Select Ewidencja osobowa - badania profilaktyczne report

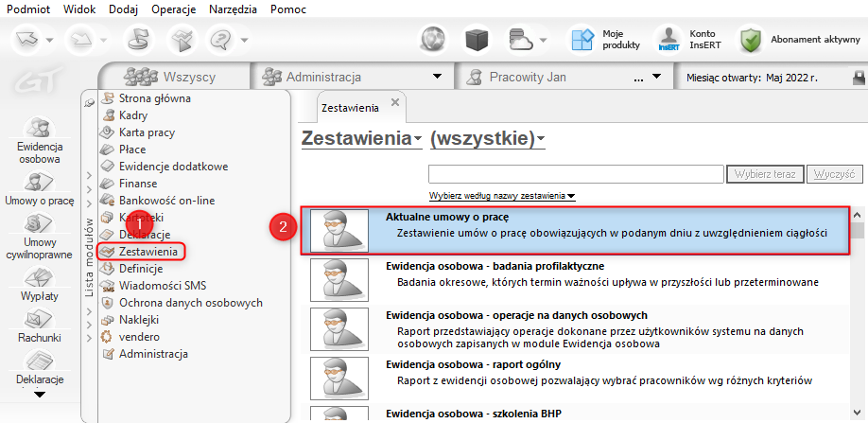pos(575,279)
